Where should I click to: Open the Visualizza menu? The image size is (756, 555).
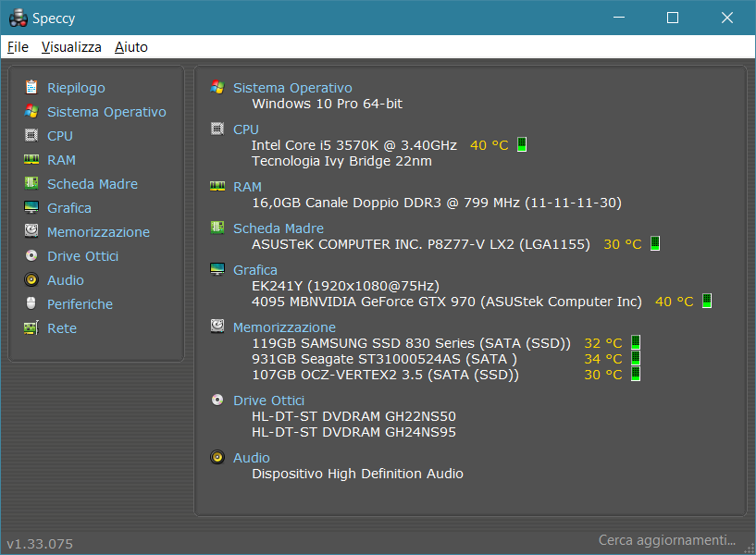pos(71,47)
